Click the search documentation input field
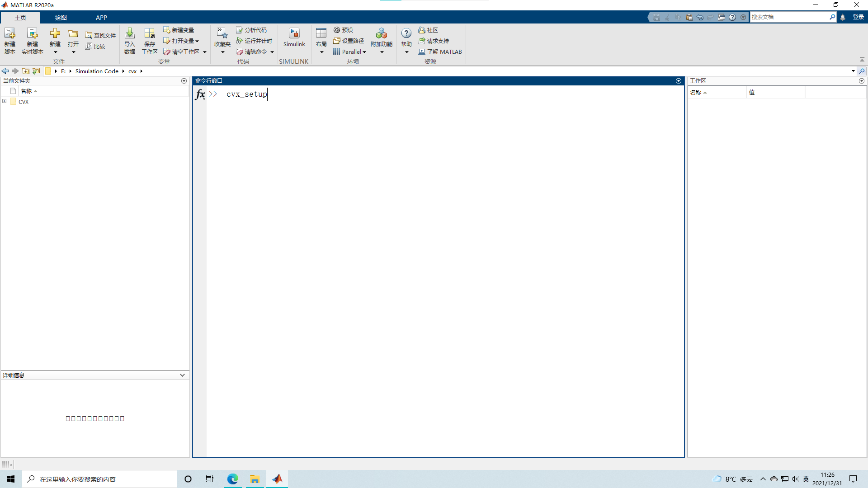 tap(789, 17)
